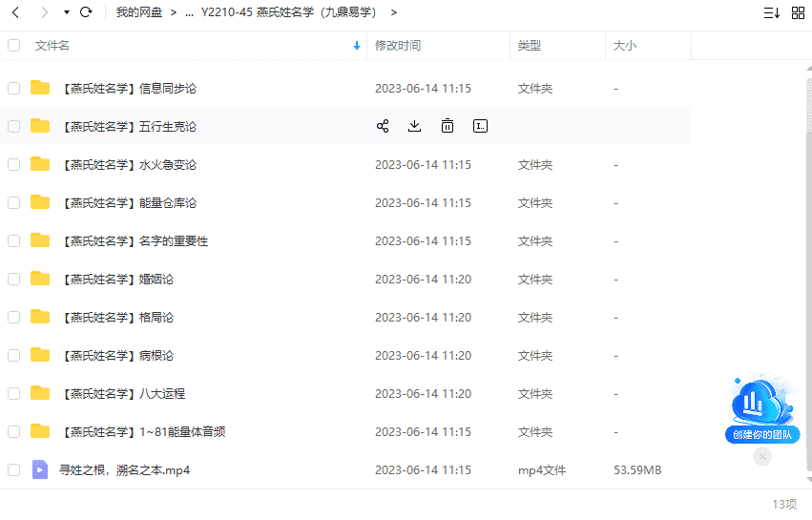
Task: Click the share icon on 五行生克论 row
Action: (x=383, y=126)
